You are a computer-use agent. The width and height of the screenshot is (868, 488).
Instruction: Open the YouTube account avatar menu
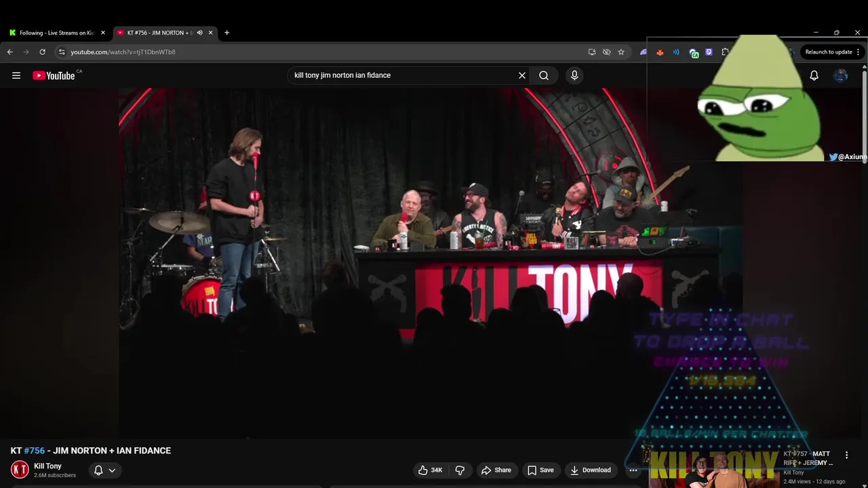[841, 75]
